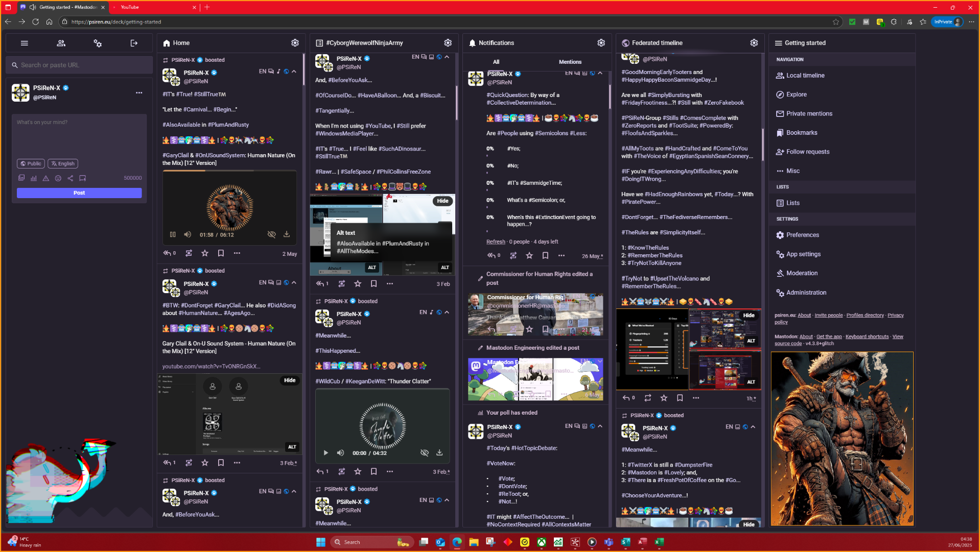Click the threaded mode icon in compose toolbar

[83, 178]
